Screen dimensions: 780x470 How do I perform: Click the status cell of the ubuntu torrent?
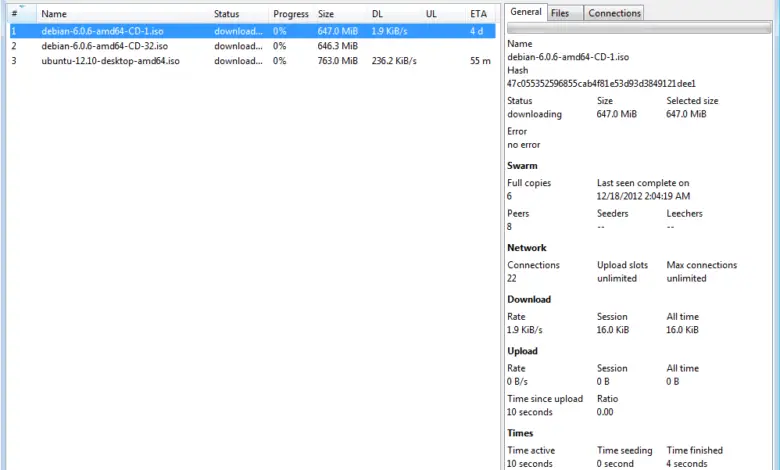click(238, 61)
